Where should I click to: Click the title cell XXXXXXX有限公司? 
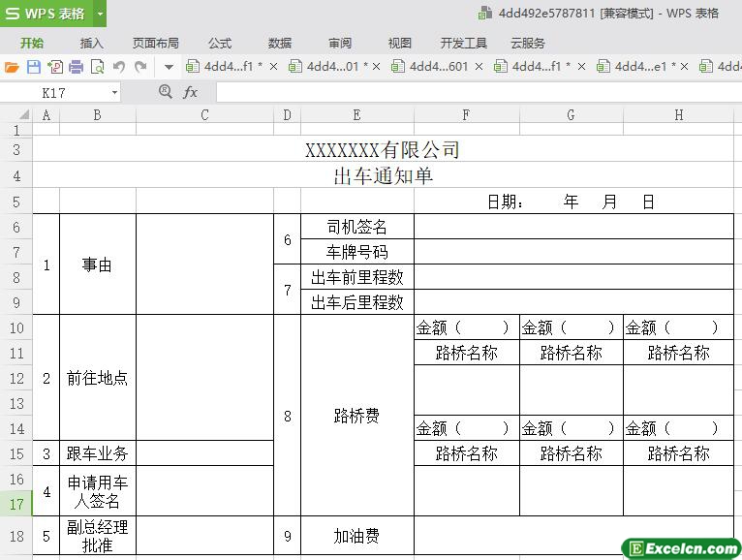click(383, 149)
